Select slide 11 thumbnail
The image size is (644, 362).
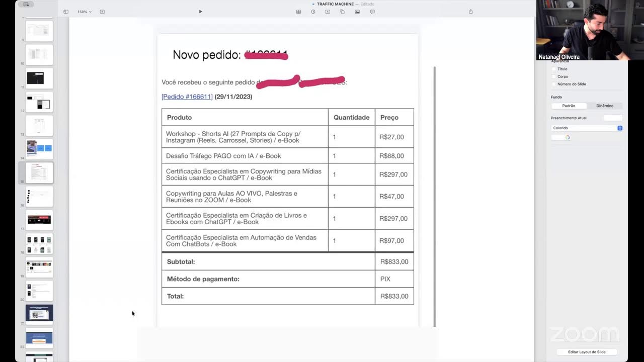[39, 78]
